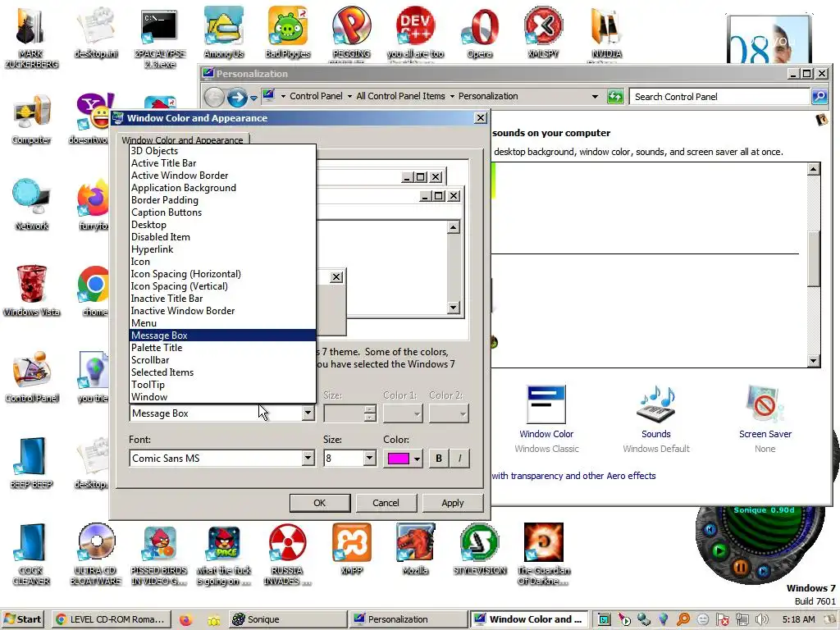The width and height of the screenshot is (840, 630).
Task: Select Caption Buttons in the item list
Action: pyautogui.click(x=223, y=212)
